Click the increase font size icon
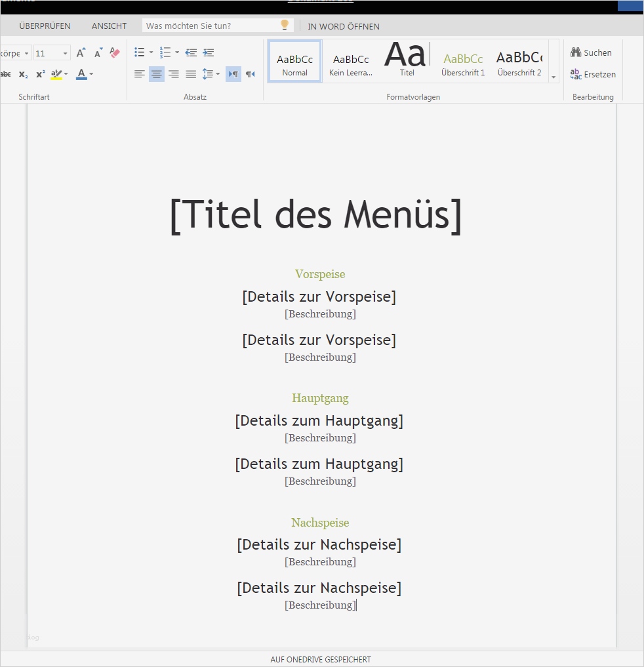Image resolution: width=644 pixels, height=667 pixels. coord(80,53)
